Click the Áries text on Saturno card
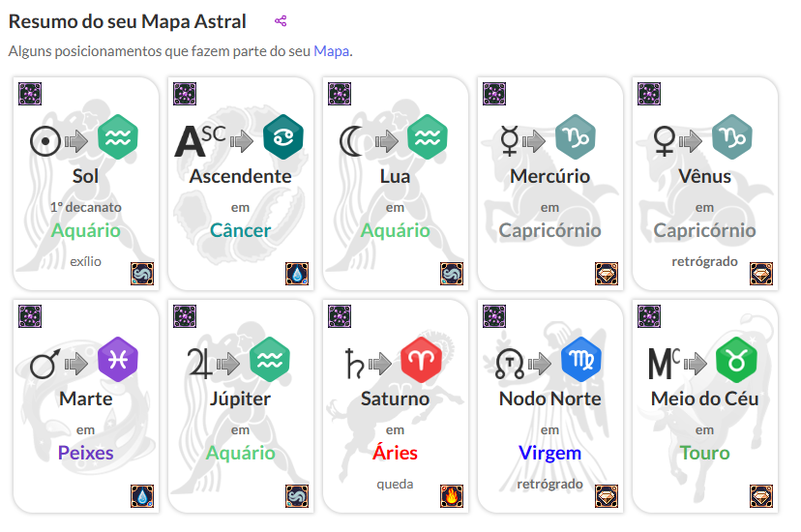 pos(395,453)
